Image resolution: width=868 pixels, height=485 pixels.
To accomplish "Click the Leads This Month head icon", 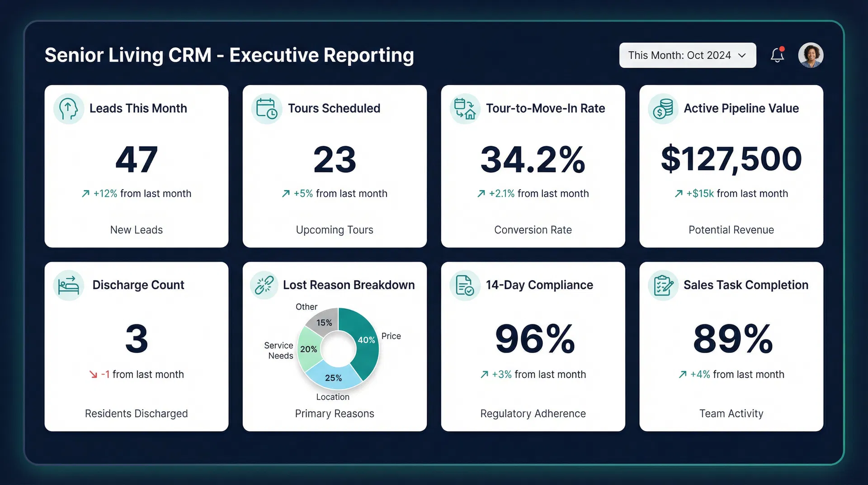I will (x=68, y=109).
